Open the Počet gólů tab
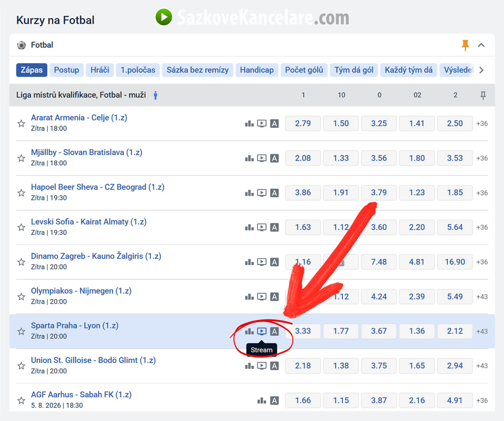The image size is (504, 421). [x=304, y=70]
